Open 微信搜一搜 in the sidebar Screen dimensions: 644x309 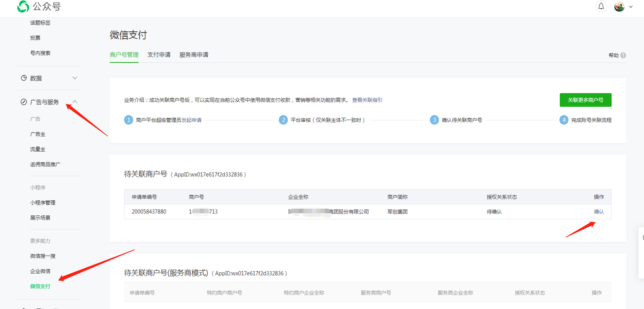pos(43,256)
